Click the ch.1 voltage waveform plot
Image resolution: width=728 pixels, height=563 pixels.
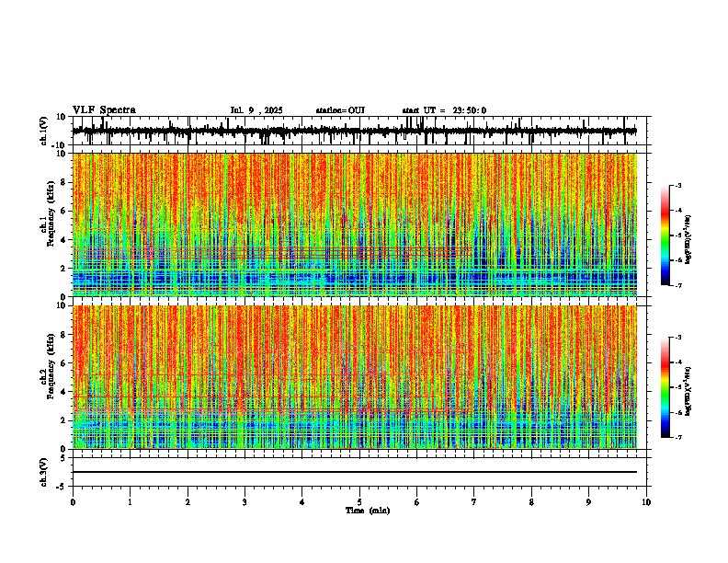click(355, 131)
